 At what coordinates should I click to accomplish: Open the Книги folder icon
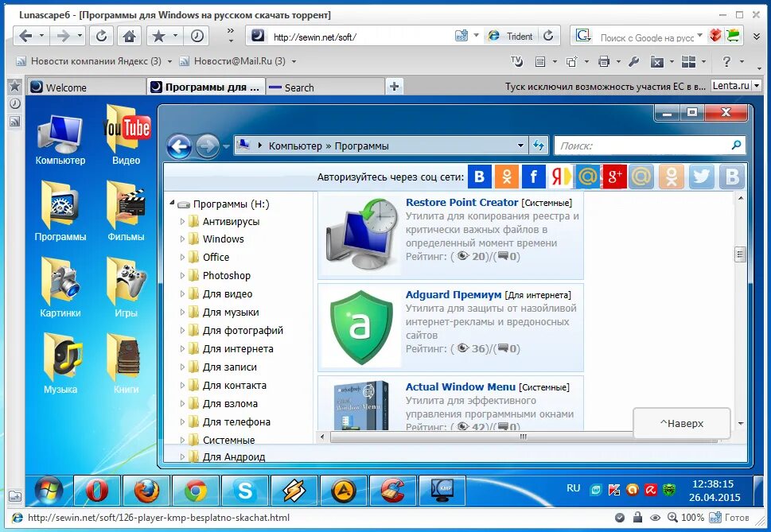[127, 363]
